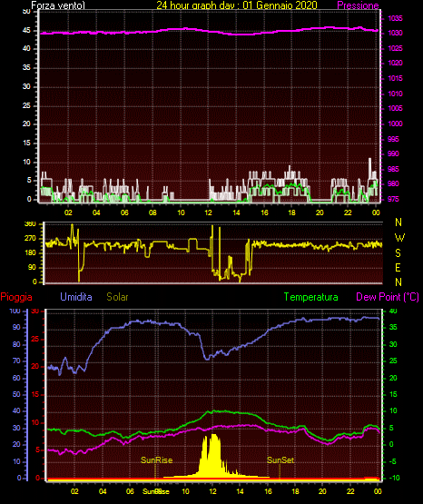Click the Umidita legend label
The image size is (423, 504).
pyautogui.click(x=76, y=297)
